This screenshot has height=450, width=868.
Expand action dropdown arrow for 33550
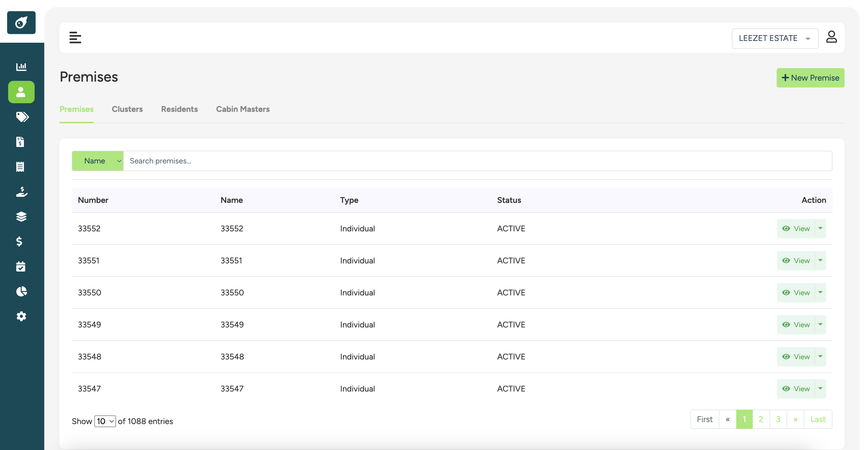820,293
